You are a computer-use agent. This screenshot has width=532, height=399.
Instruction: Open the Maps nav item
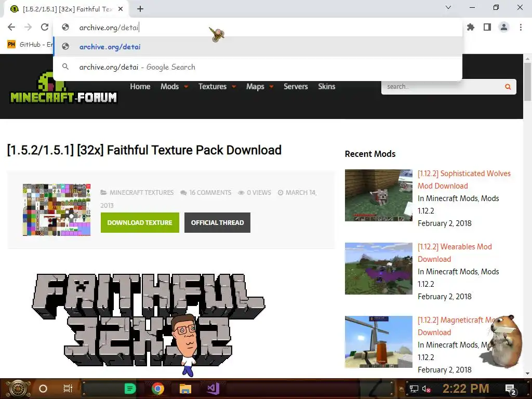click(x=255, y=87)
